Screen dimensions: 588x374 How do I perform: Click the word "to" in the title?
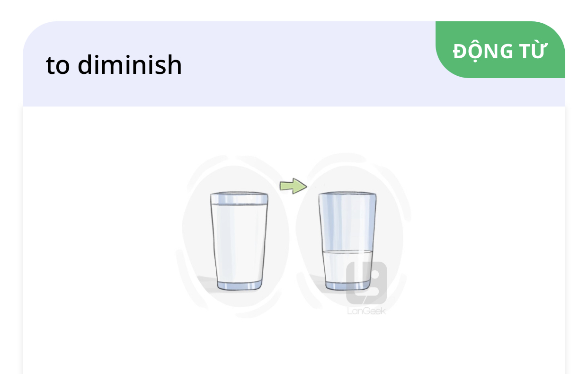pyautogui.click(x=57, y=65)
